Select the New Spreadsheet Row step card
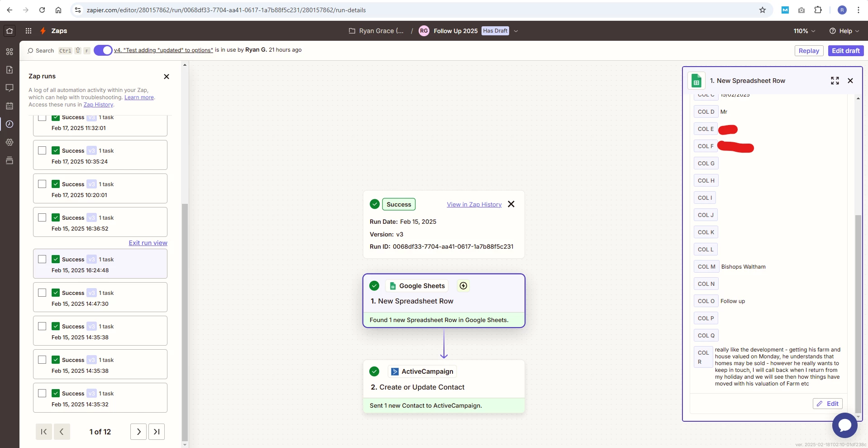868x448 pixels. [x=444, y=301]
